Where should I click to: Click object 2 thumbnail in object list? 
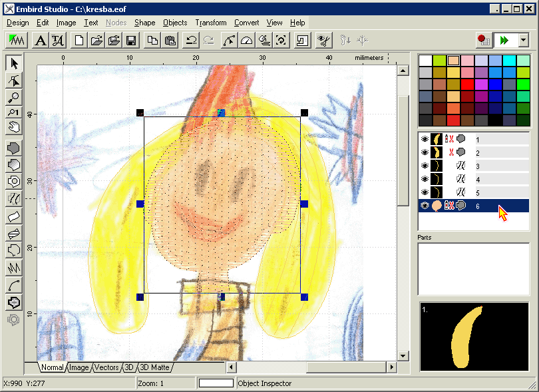[x=437, y=152]
